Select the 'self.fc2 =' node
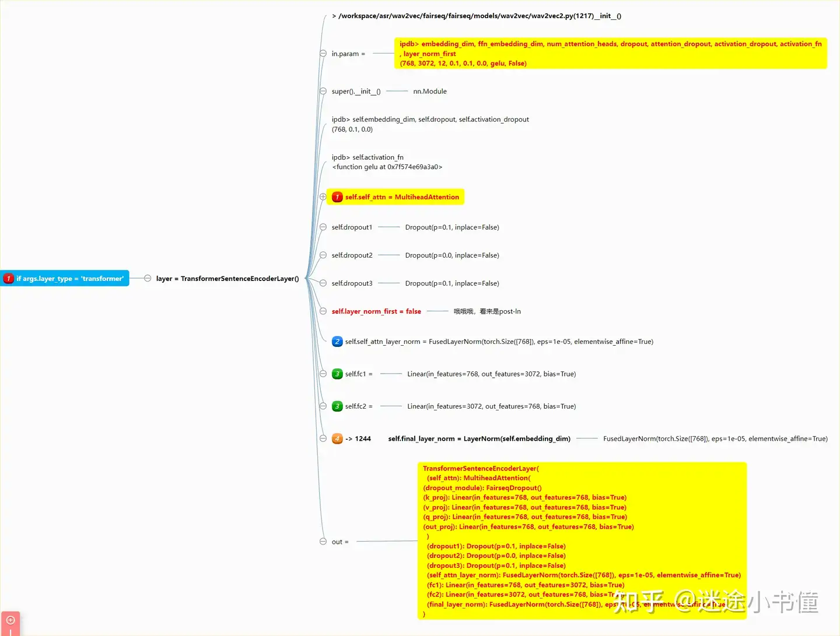The height and width of the screenshot is (636, 840). (352, 406)
